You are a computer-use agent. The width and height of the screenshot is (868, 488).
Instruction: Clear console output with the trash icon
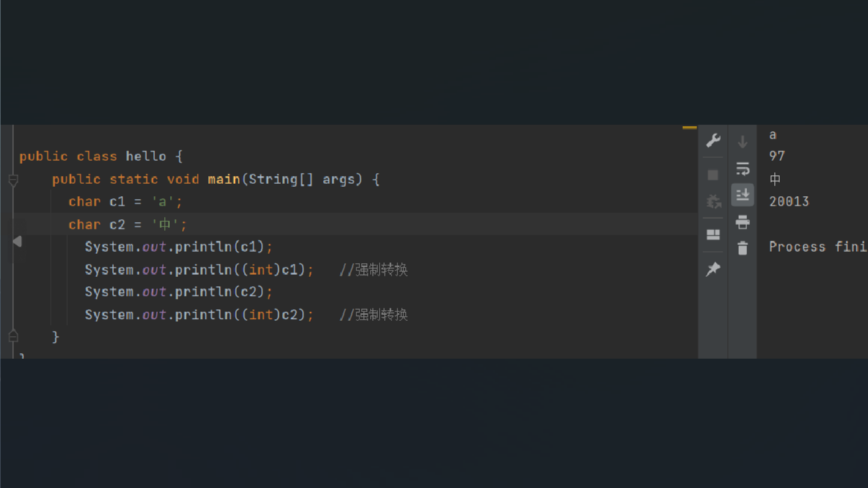pyautogui.click(x=743, y=248)
